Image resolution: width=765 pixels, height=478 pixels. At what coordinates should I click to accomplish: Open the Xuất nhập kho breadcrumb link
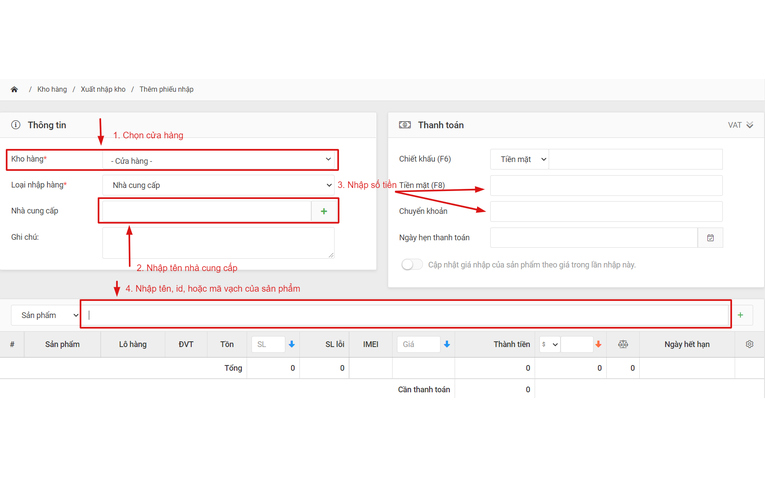(x=103, y=89)
